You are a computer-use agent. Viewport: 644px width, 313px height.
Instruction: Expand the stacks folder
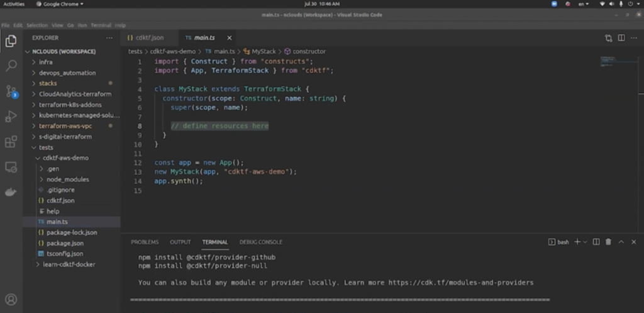(72, 83)
